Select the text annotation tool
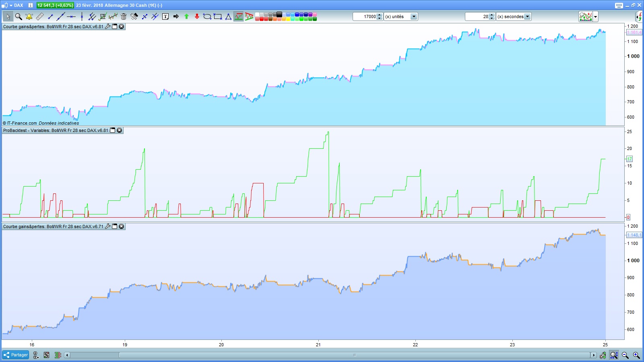644x362 pixels. tap(165, 16)
